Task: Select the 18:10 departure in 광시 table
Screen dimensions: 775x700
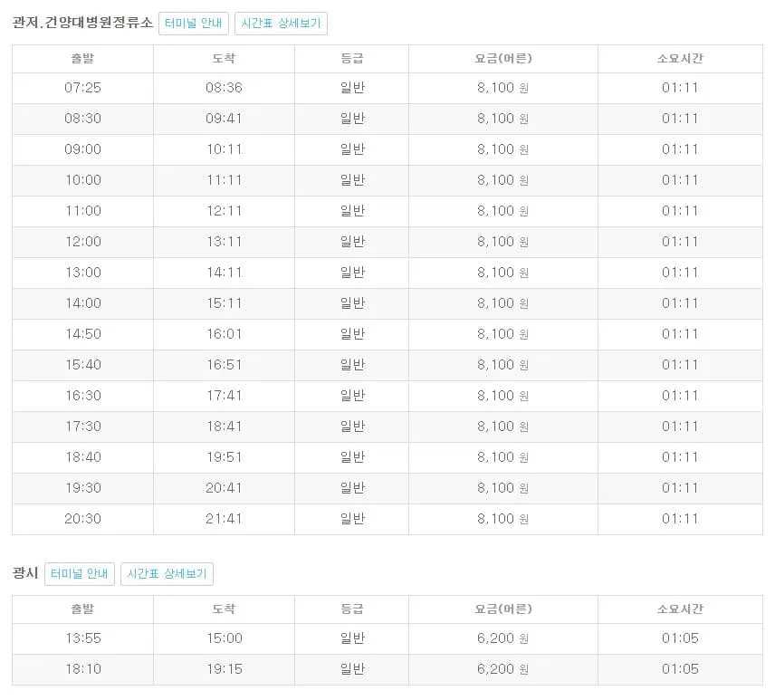Action: click(82, 669)
